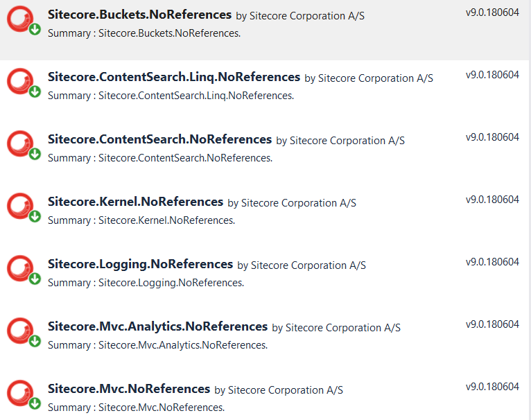The width and height of the screenshot is (531, 420).
Task: Open the Sitecore.ContentSearch.NoReferences package entry
Action: pos(159,139)
